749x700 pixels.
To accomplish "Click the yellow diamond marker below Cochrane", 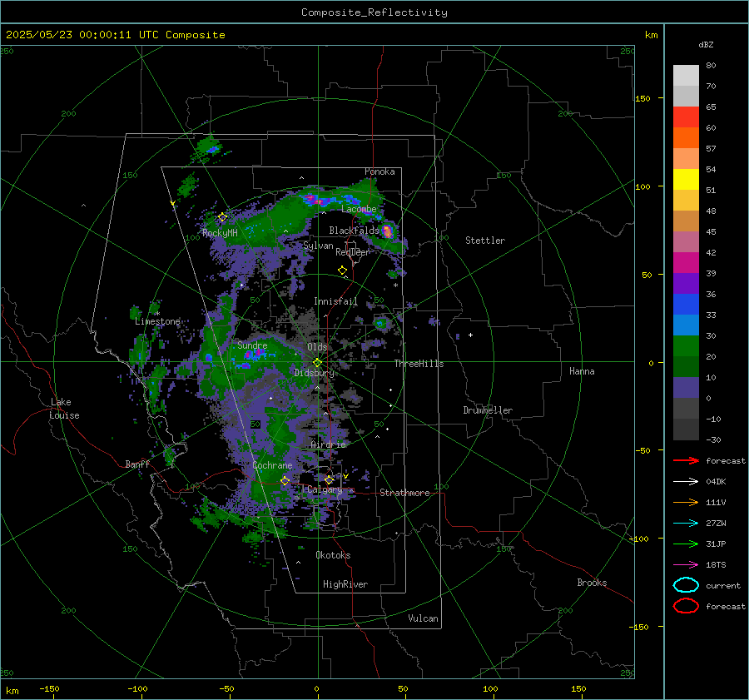I will (285, 481).
